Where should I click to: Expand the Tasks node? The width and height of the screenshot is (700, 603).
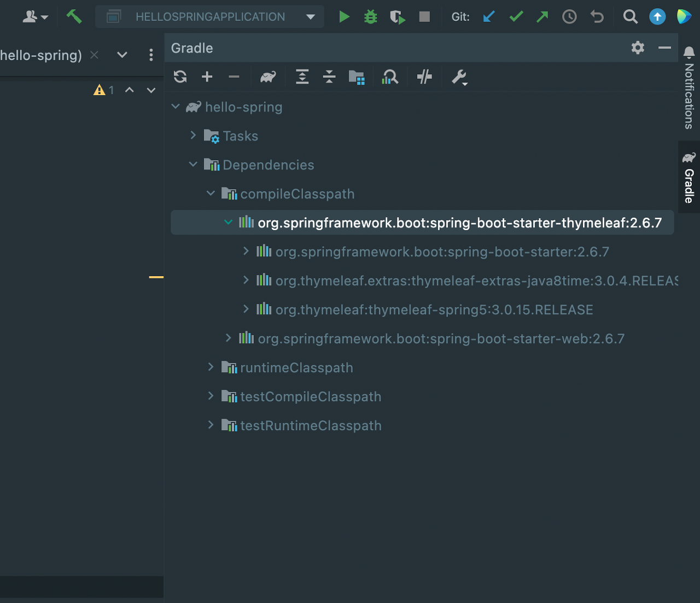(x=193, y=135)
